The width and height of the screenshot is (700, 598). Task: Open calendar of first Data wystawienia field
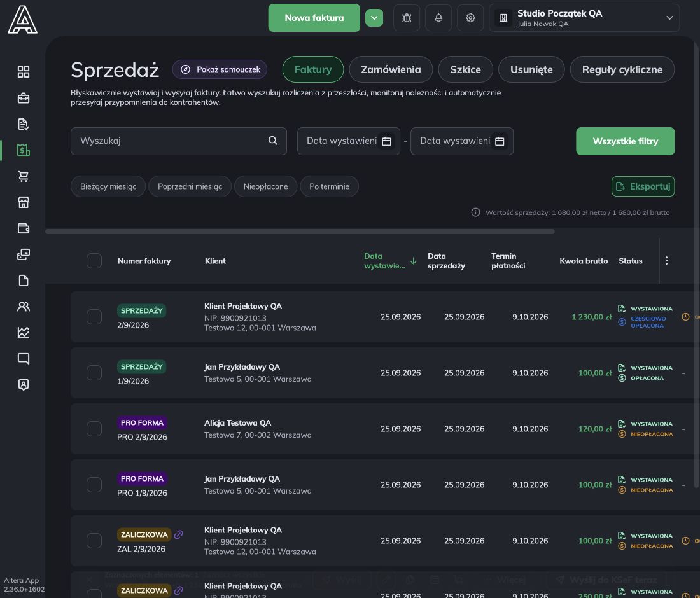pyautogui.click(x=386, y=141)
